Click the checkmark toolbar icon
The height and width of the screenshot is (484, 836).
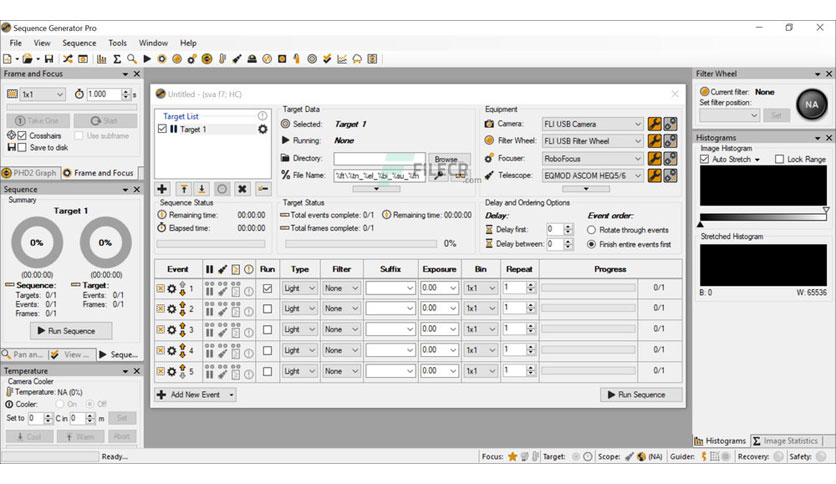pos(327,59)
